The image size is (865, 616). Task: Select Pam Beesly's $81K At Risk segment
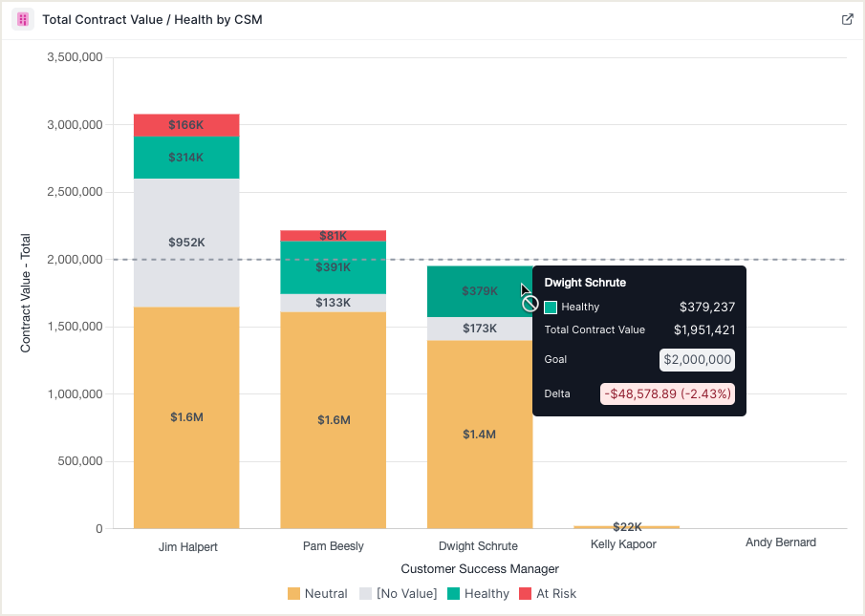tap(333, 236)
